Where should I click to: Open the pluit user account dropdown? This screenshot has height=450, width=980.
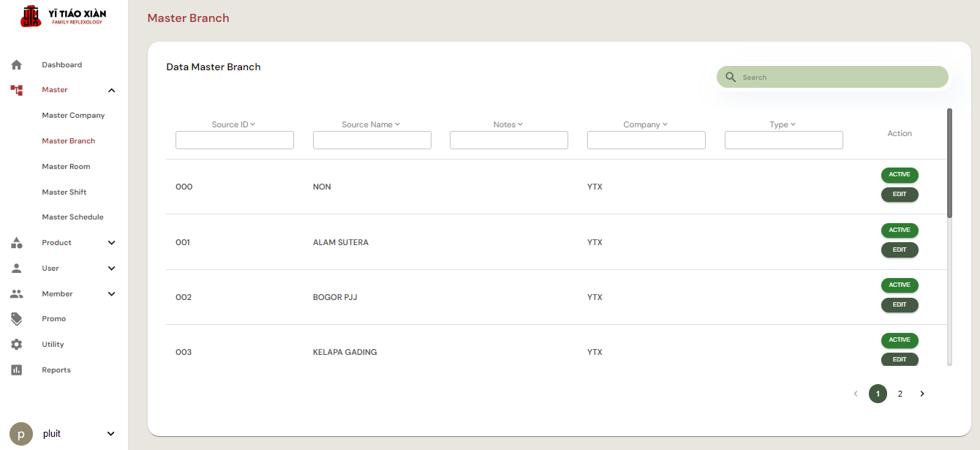[111, 434]
